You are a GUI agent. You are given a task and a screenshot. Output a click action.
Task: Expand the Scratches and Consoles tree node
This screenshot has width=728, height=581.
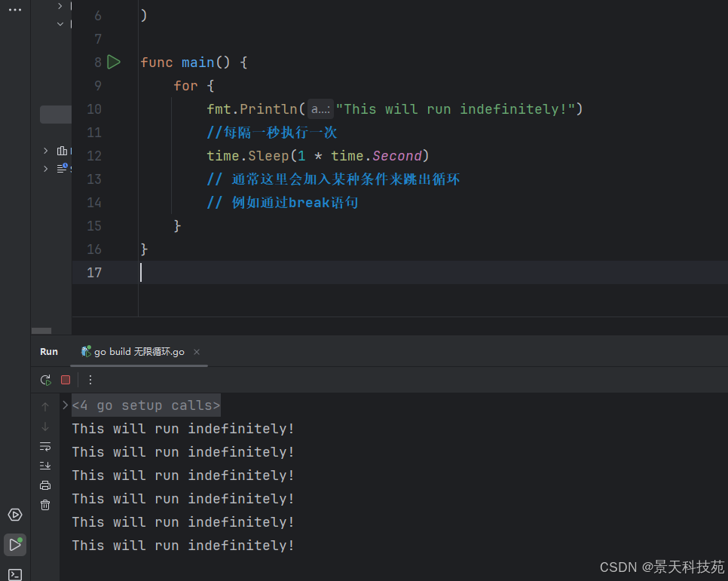click(45, 168)
